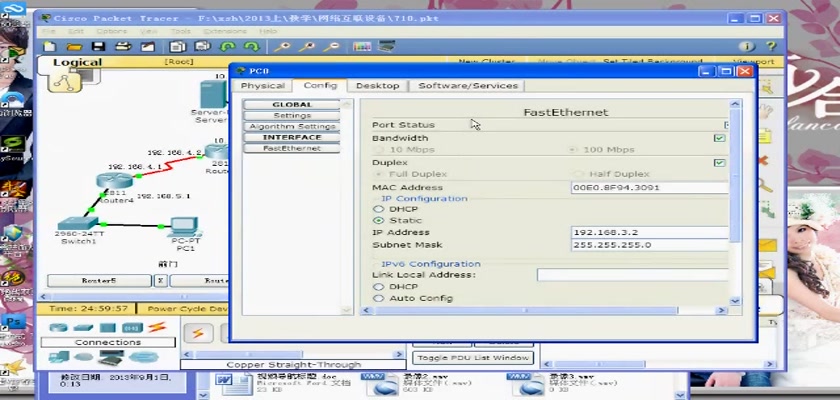
Task: Click the Toggle PDU List Window button
Action: pyautogui.click(x=473, y=358)
